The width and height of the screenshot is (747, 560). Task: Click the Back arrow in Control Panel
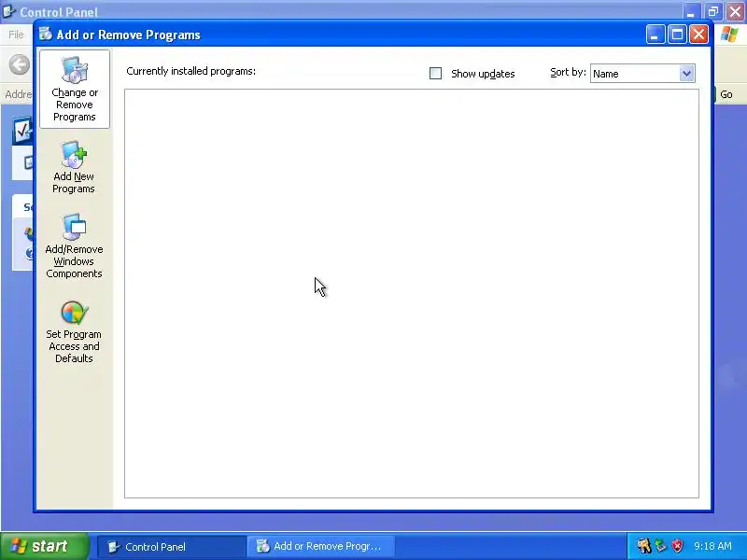[x=20, y=64]
